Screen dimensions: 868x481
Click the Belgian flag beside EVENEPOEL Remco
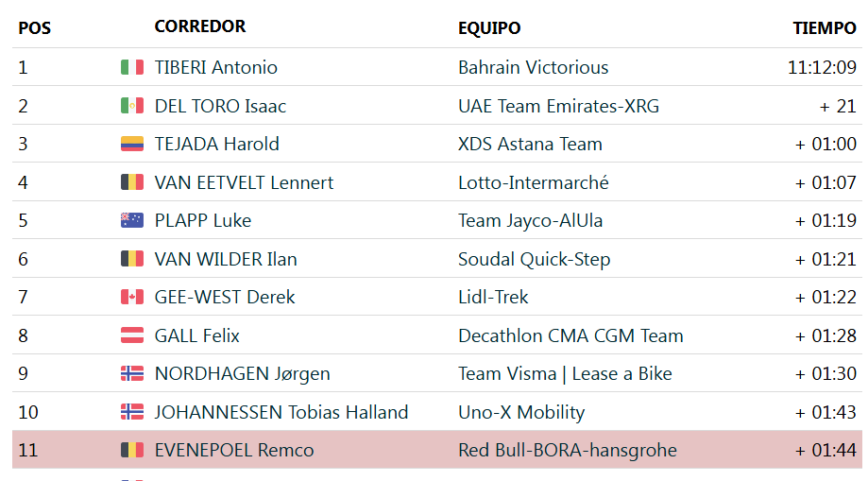[x=131, y=450]
